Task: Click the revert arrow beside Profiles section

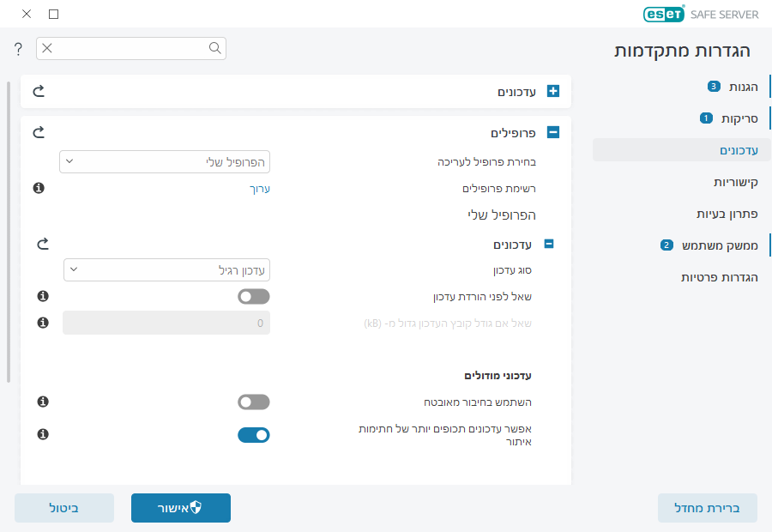Action: click(x=38, y=132)
